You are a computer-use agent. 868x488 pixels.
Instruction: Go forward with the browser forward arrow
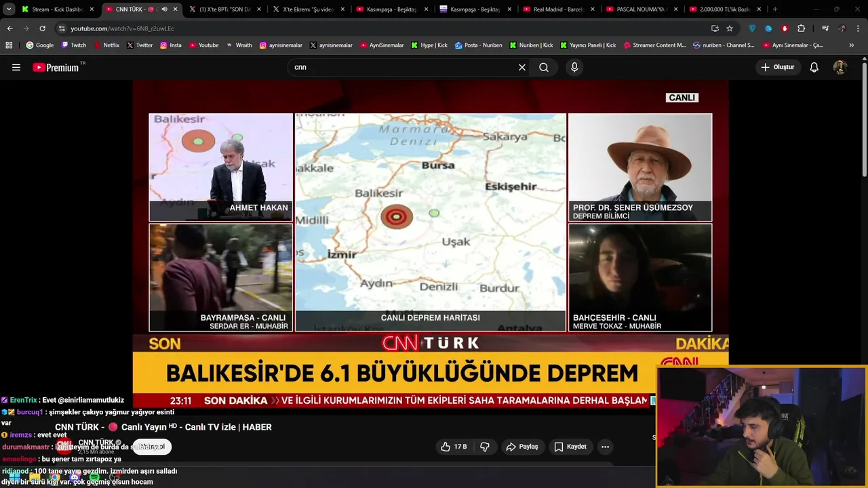(x=26, y=28)
